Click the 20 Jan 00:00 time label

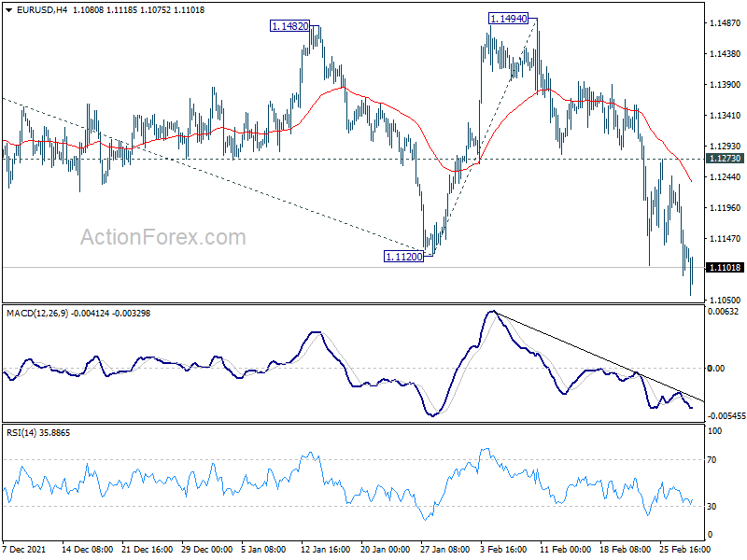[386, 549]
